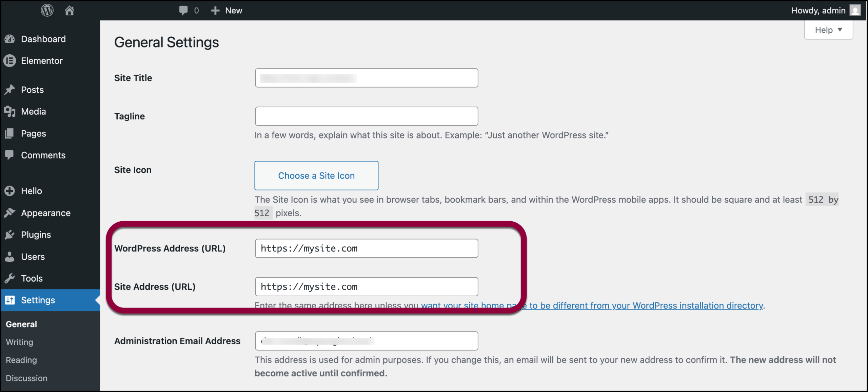
Task: Click the Tools wrench icon
Action: 10,278
